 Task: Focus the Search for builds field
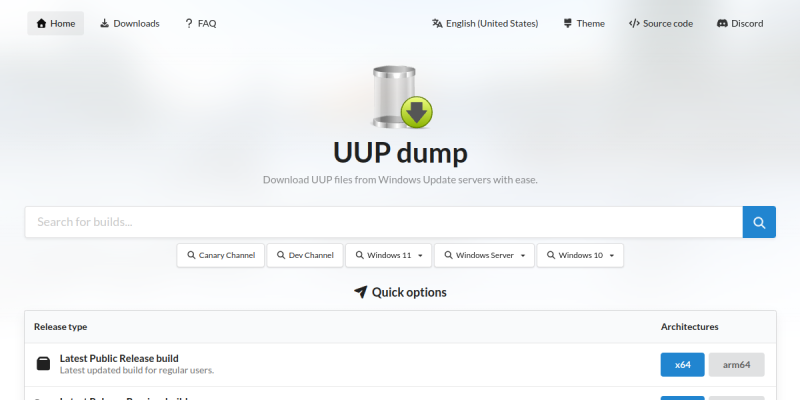384,222
